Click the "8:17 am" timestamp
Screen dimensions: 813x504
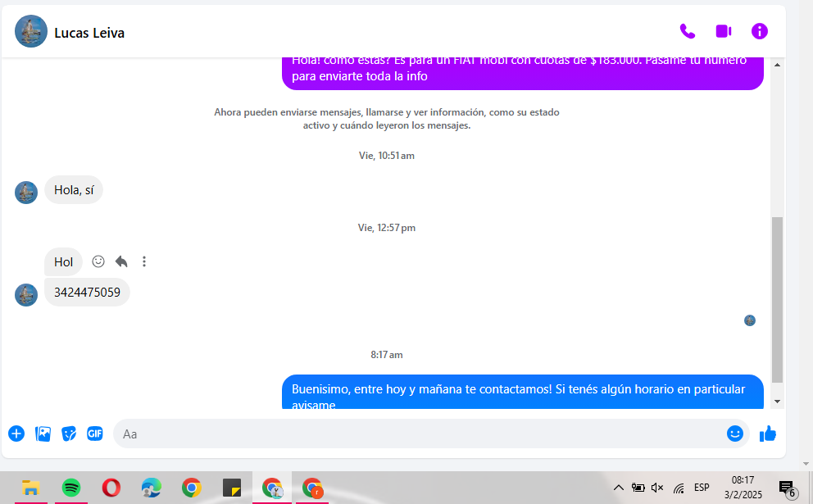(387, 355)
